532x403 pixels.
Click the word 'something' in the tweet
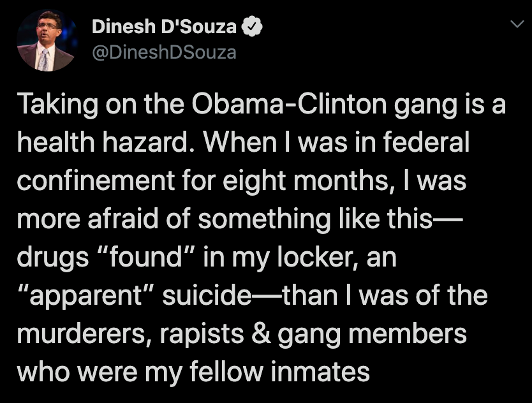click(264, 219)
